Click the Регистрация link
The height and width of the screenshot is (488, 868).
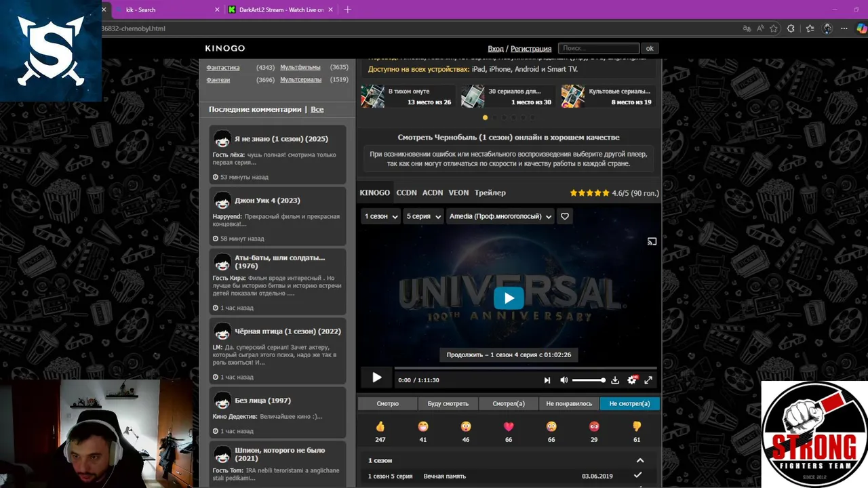(x=531, y=49)
